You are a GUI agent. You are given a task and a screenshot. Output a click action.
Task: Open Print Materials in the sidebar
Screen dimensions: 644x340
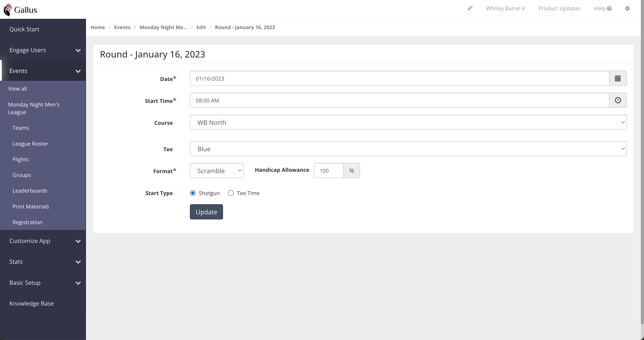pos(31,207)
